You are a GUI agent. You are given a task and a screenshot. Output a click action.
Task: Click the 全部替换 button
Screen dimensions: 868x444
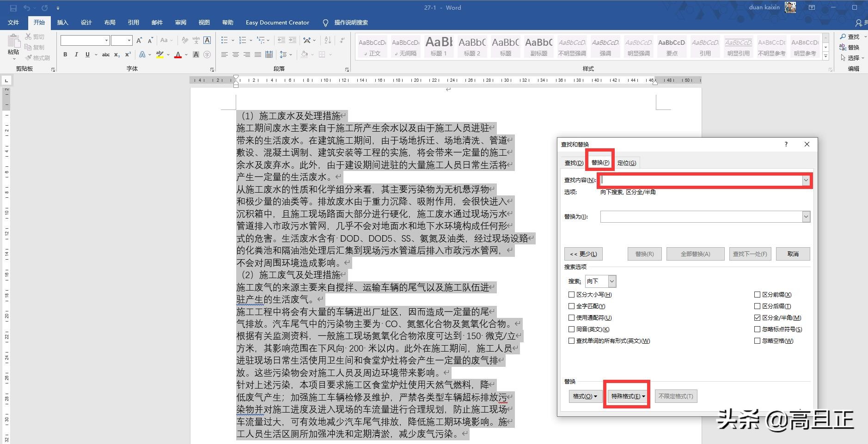coord(695,253)
